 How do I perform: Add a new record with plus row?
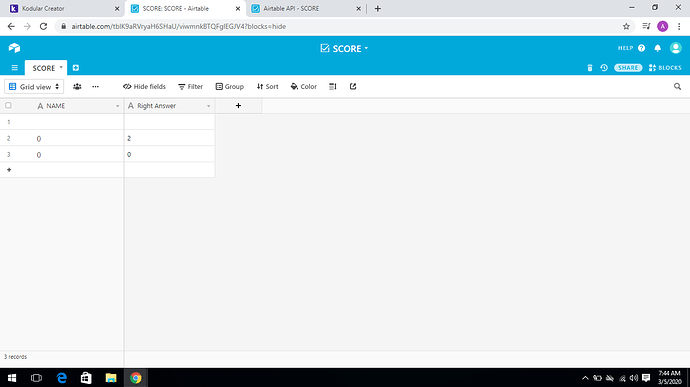tap(9, 170)
